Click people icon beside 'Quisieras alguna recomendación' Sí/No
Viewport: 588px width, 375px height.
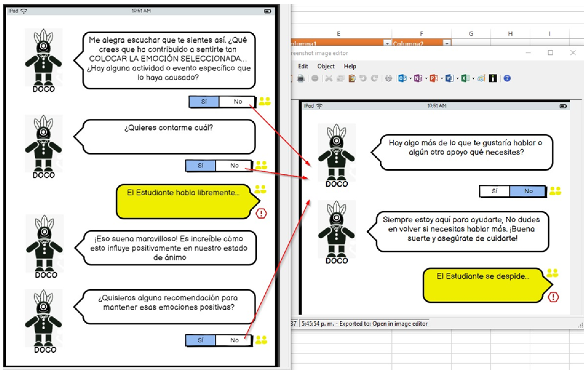click(261, 340)
